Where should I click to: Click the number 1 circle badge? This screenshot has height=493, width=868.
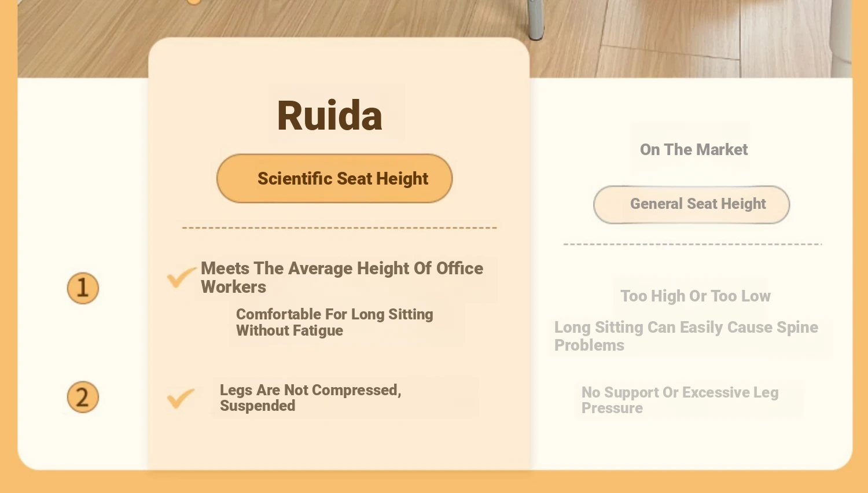(x=83, y=288)
